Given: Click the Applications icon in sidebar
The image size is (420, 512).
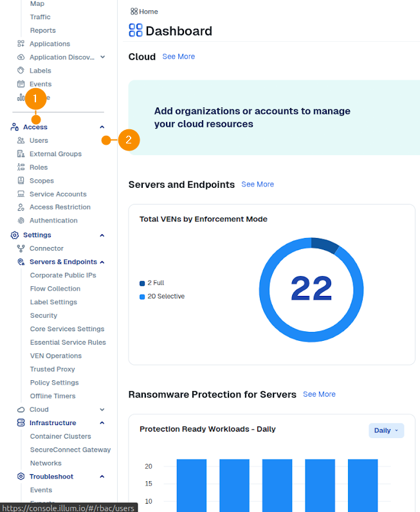Looking at the screenshot, I should coord(21,44).
